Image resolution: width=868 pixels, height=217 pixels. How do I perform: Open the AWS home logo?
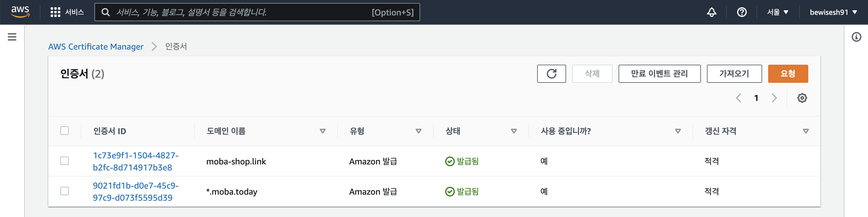point(20,12)
